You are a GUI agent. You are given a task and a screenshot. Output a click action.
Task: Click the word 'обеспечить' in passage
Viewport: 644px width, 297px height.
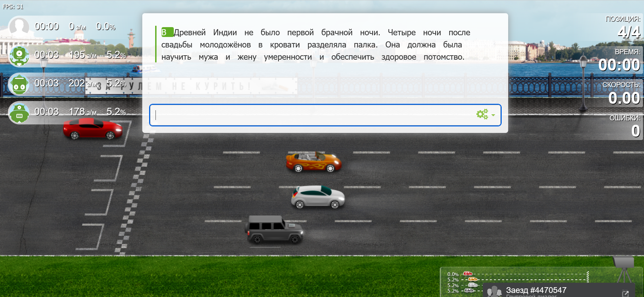coord(353,57)
